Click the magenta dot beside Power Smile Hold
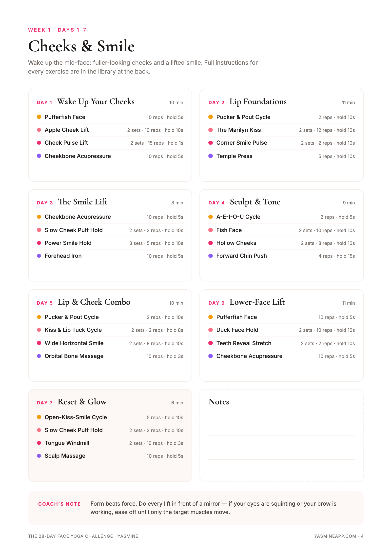 (x=39, y=243)
